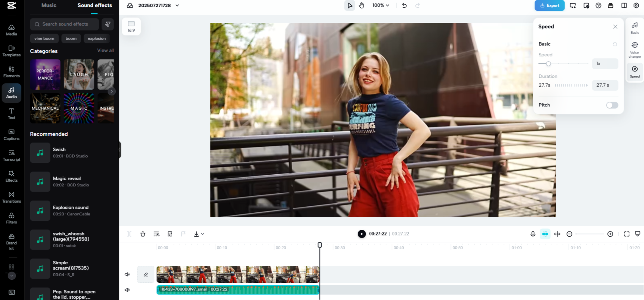The width and height of the screenshot is (644, 300).
Task: Expand the download options chevron in timeline
Action: (202, 234)
